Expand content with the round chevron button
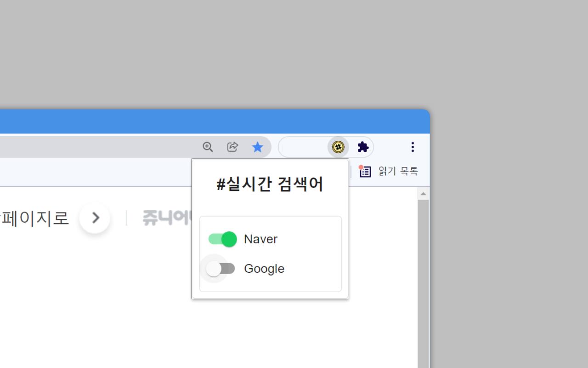This screenshot has height=368, width=588. (x=95, y=218)
